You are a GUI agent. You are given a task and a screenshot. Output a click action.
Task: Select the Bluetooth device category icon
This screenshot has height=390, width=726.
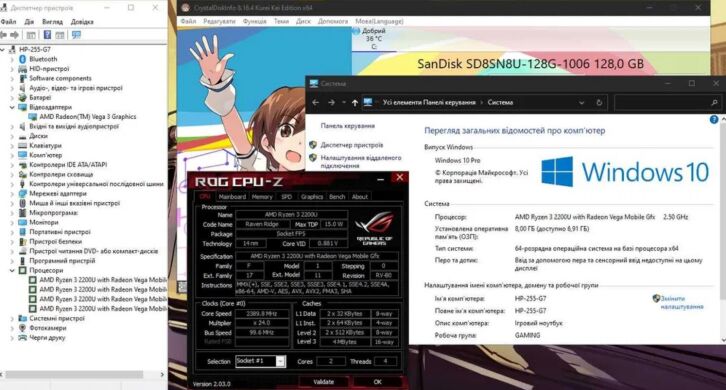pyautogui.click(x=22, y=59)
